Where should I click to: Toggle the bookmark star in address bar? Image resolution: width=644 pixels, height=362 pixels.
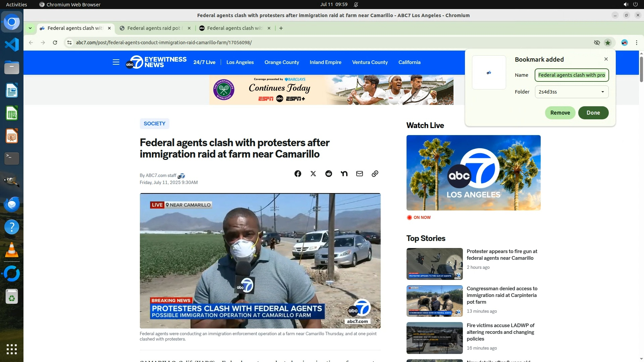click(607, 43)
